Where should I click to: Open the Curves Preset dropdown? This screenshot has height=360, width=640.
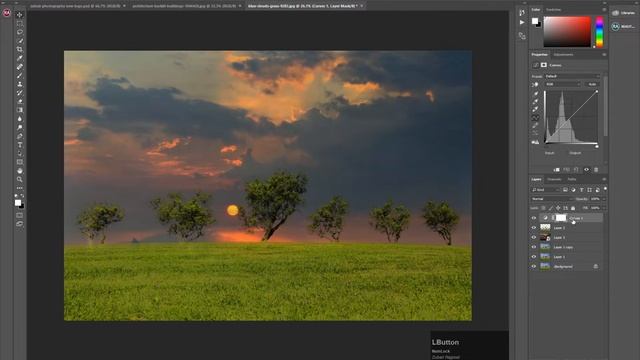tap(572, 76)
